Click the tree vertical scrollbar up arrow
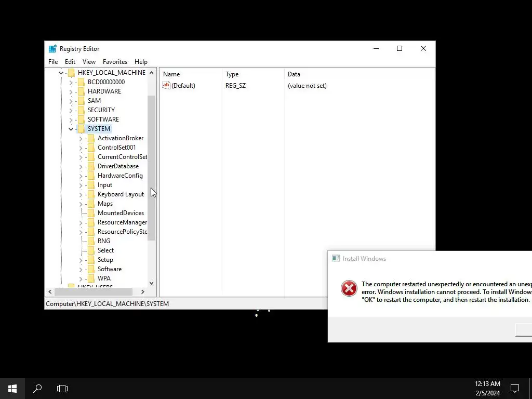Screen dimensions: 532x399 coord(151,73)
